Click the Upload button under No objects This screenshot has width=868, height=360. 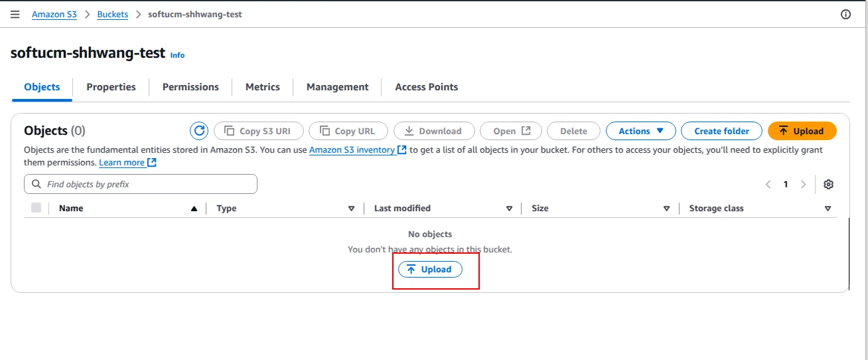[430, 269]
